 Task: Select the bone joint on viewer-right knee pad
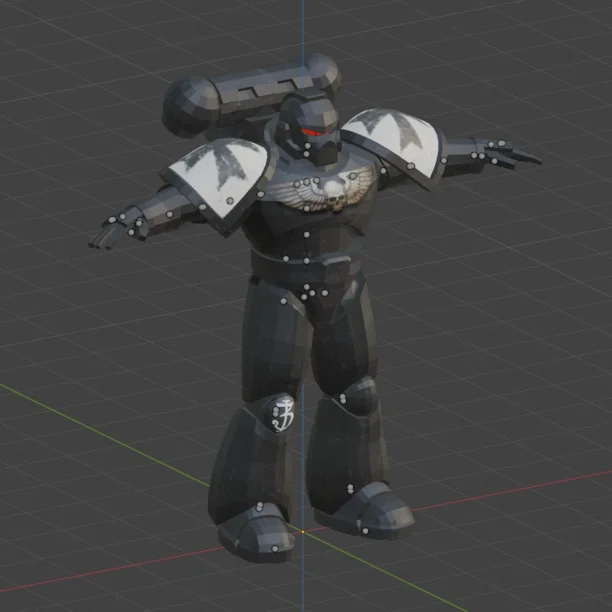click(x=343, y=399)
